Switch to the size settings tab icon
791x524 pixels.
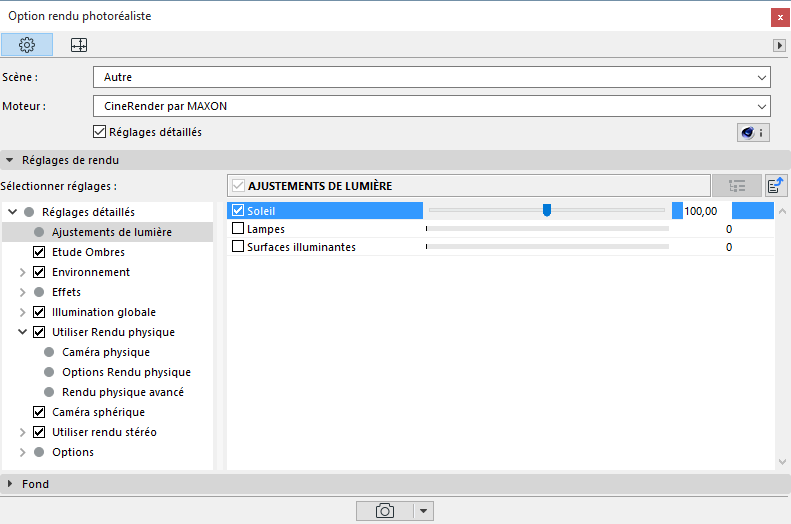tap(79, 45)
